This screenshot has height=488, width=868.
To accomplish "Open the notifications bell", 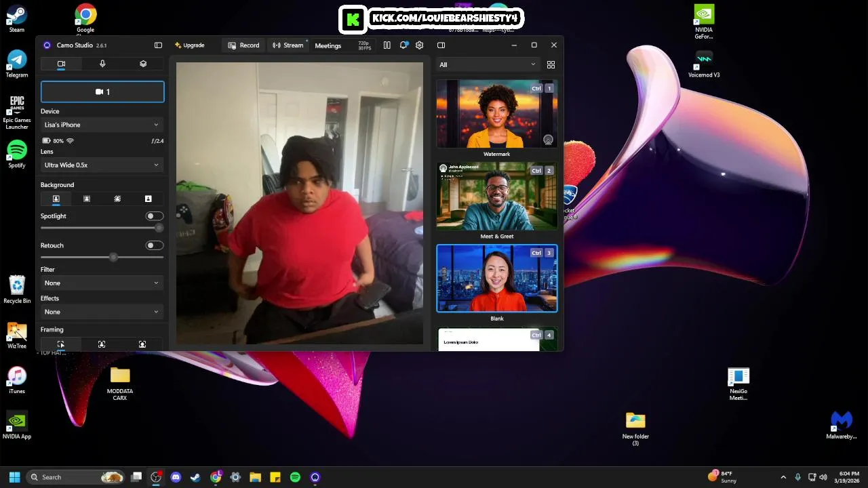I will click(403, 45).
